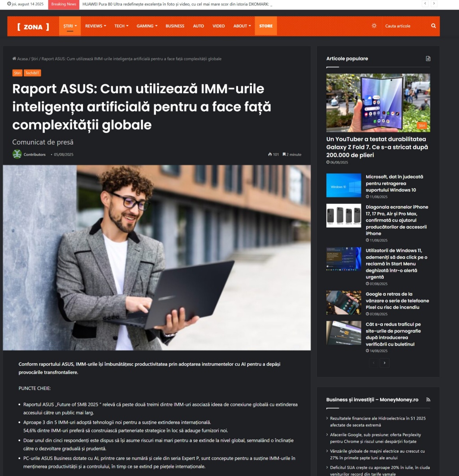459x476 pixels.
Task: Open the Google Pixel fire risk article
Action: click(397, 300)
